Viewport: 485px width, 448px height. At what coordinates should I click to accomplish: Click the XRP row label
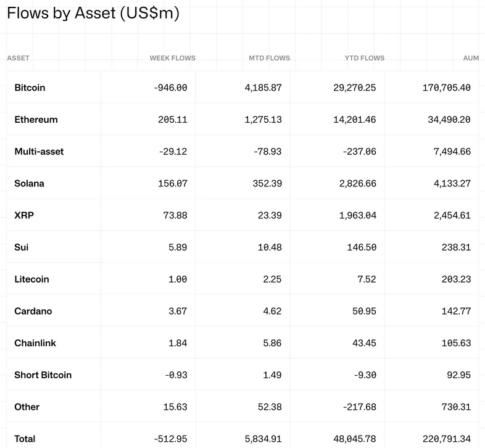point(23,215)
